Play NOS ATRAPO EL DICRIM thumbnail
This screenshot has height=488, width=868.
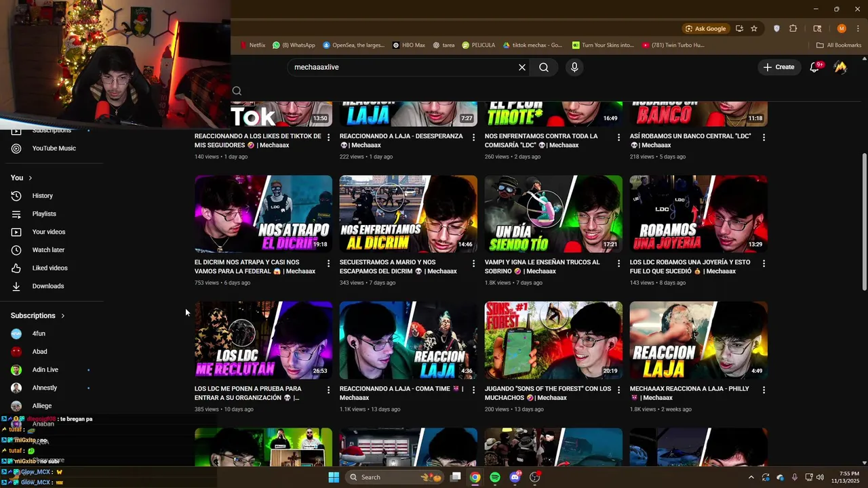(264, 214)
